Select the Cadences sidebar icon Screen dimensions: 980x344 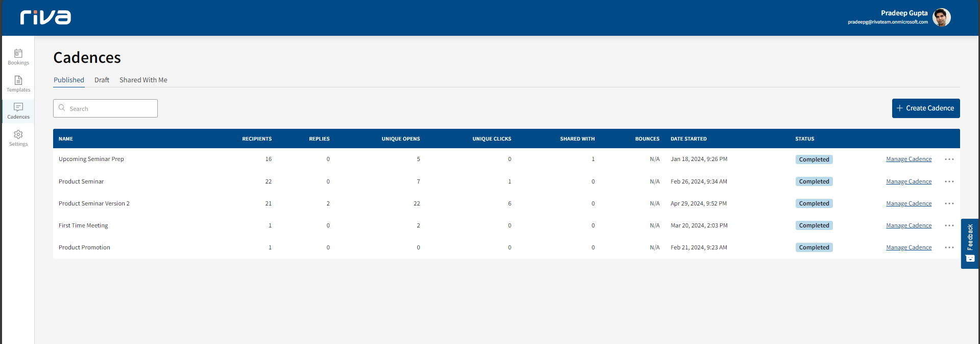click(18, 110)
